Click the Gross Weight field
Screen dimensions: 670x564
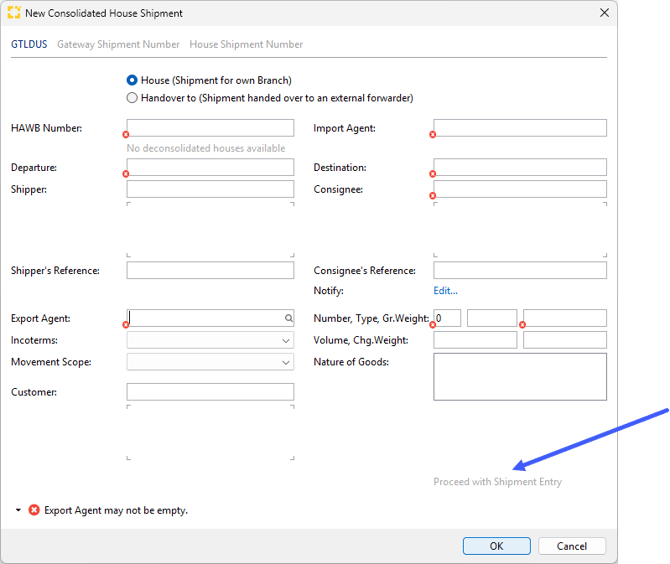(x=565, y=318)
